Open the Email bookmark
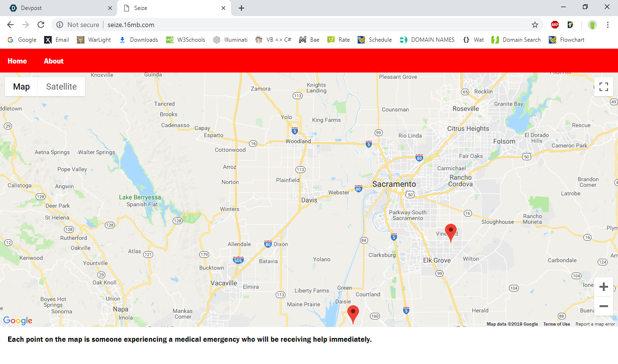 click(57, 40)
